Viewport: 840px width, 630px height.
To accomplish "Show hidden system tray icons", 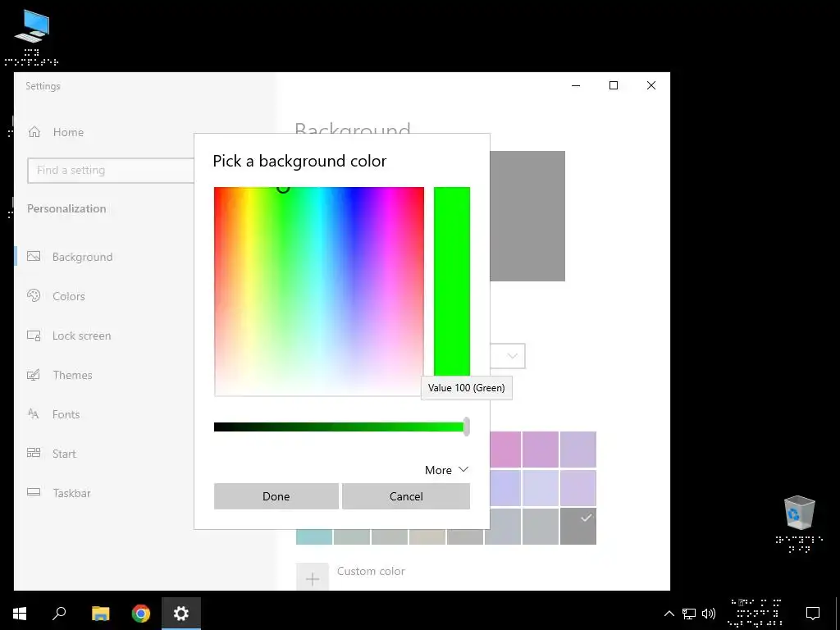I will [x=669, y=614].
